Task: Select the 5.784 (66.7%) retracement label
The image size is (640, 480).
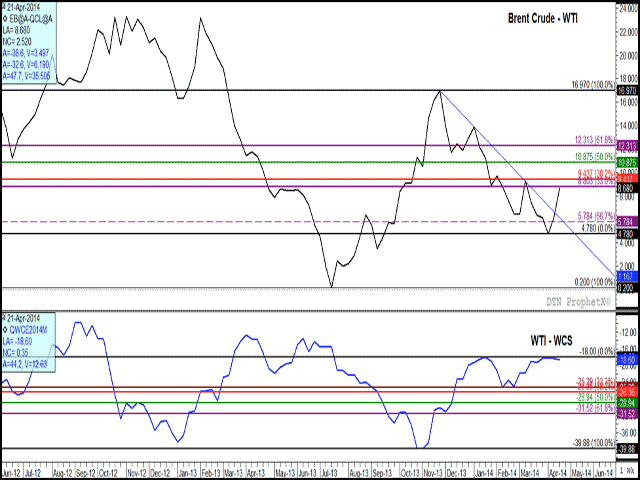Action: (x=596, y=215)
